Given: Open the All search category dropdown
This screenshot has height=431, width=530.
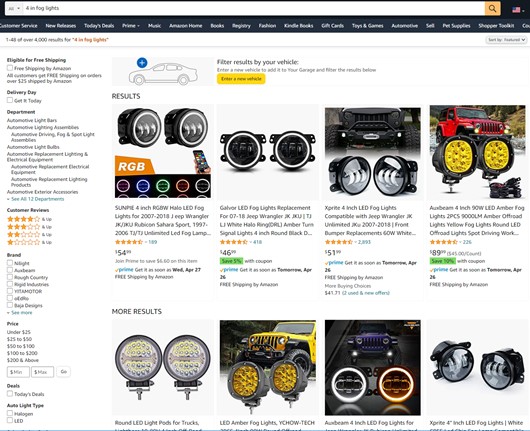Looking at the screenshot, I should 14,8.
